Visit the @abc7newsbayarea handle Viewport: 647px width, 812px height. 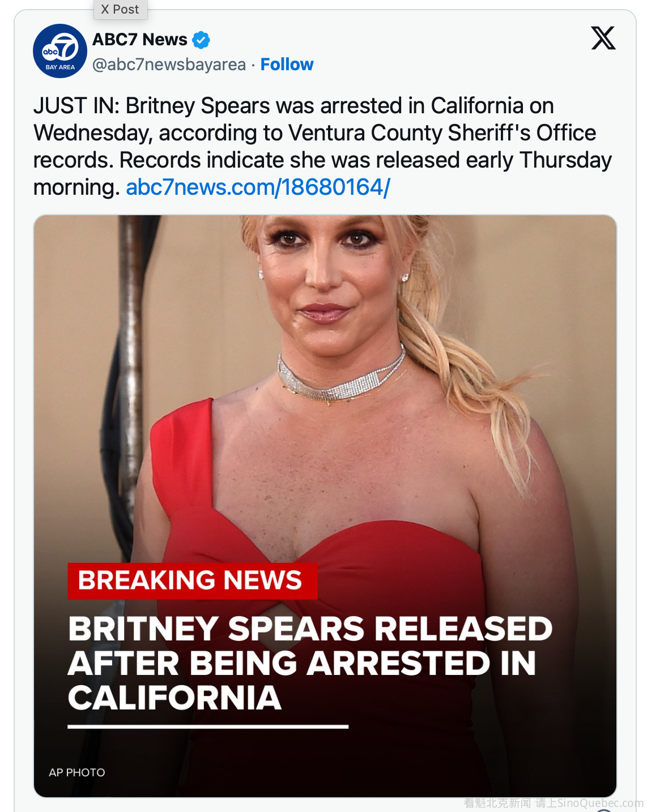pyautogui.click(x=169, y=65)
